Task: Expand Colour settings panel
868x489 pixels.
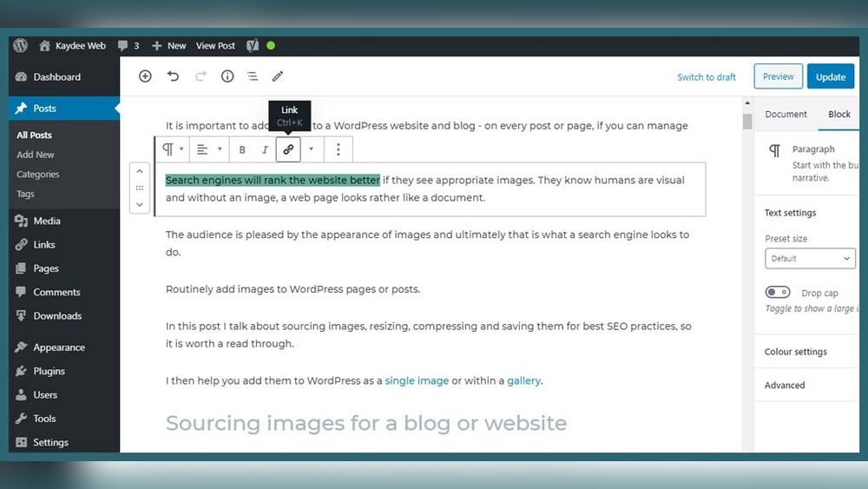Action: click(795, 352)
